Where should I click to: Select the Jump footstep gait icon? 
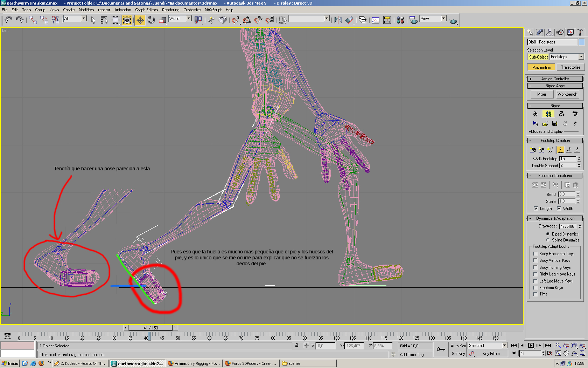pyautogui.click(x=577, y=150)
